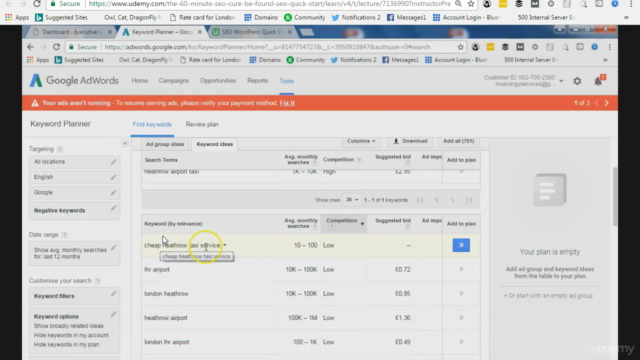
Task: Add lhr airport keyword to plan
Action: 461,269
